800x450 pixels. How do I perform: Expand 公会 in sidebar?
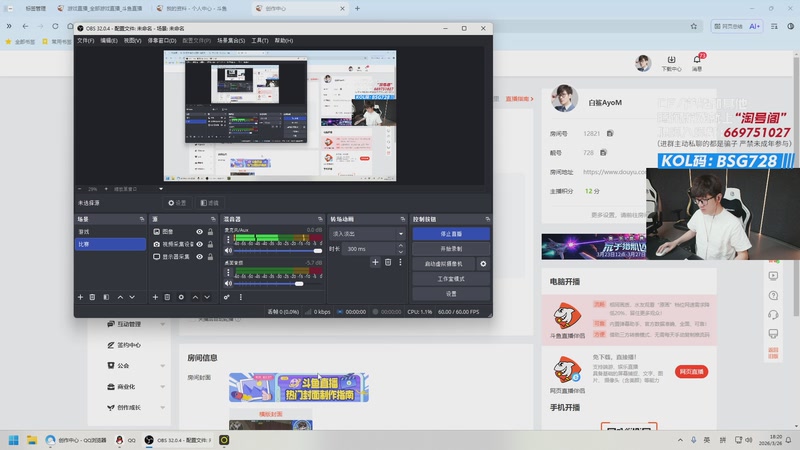163,366
